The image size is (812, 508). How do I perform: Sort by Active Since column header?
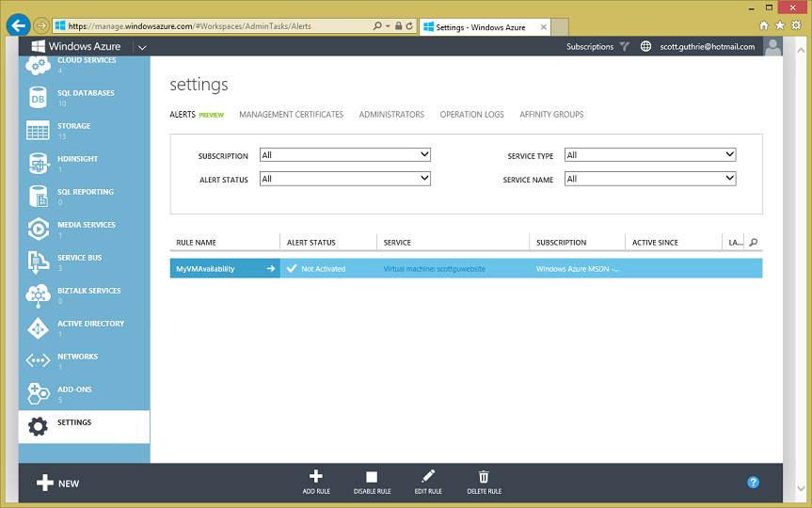pos(655,243)
